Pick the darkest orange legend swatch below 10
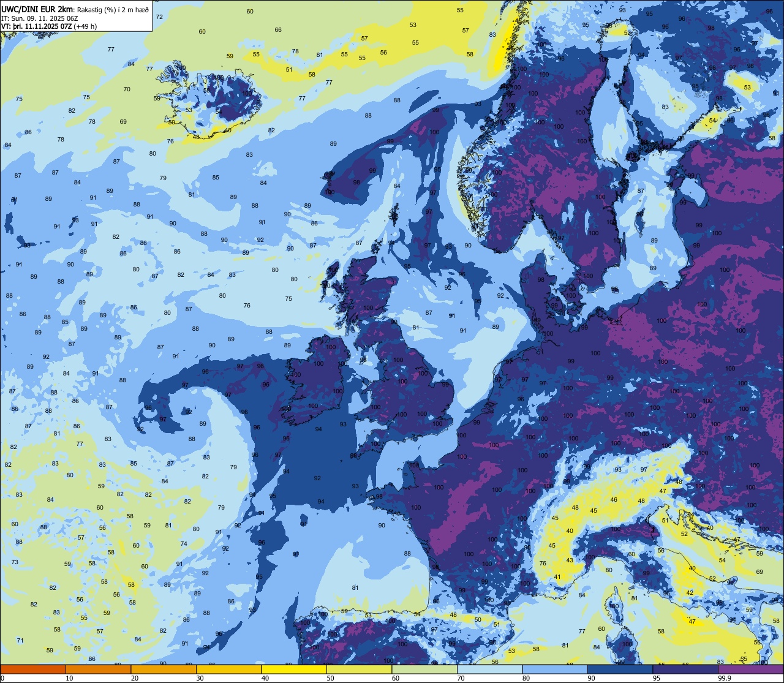The height and width of the screenshot is (683, 784). pos(33,669)
